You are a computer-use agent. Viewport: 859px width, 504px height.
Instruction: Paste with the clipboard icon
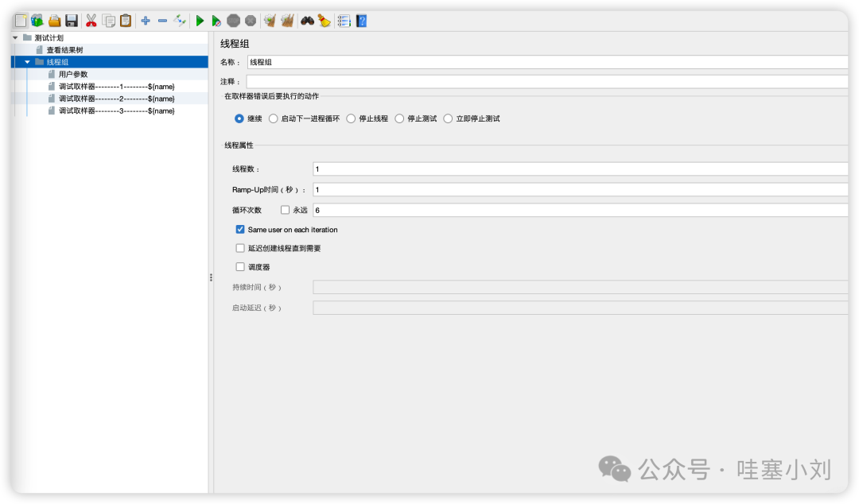[x=126, y=21]
